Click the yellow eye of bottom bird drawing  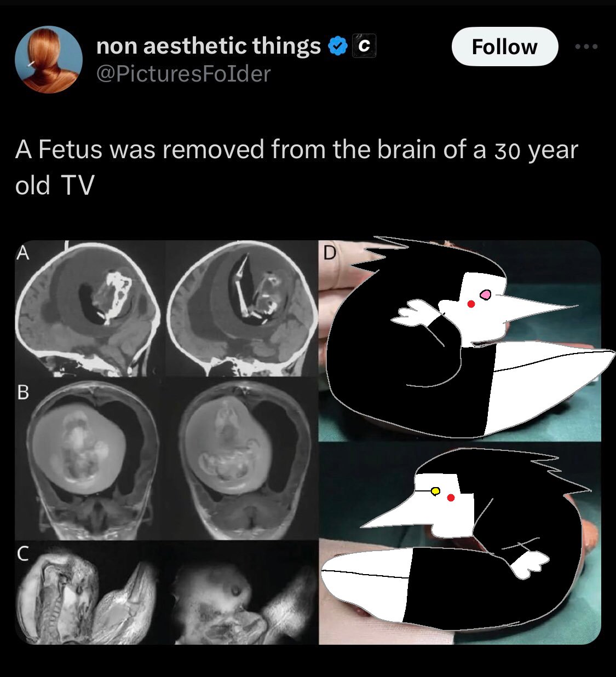(435, 491)
